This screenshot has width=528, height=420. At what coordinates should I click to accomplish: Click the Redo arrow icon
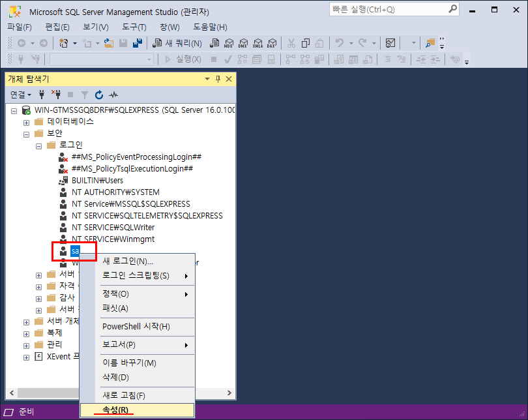(362, 43)
